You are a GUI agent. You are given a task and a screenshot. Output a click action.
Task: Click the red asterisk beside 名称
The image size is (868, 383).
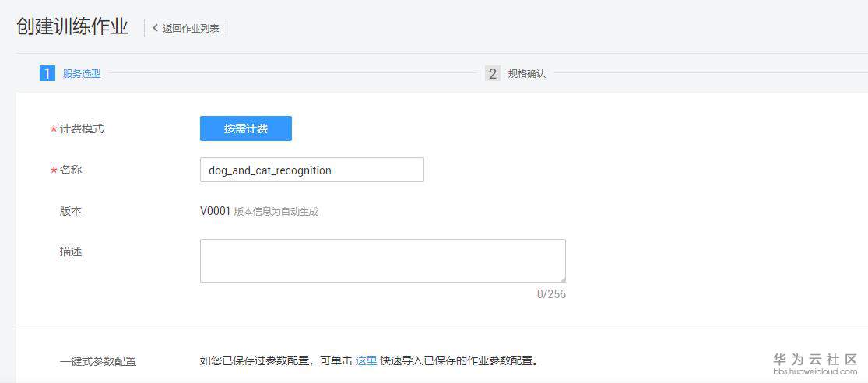pos(54,170)
